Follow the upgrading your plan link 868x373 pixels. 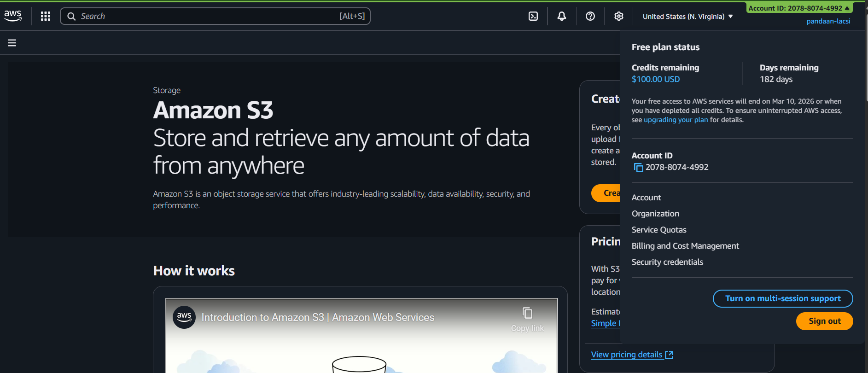[676, 120]
